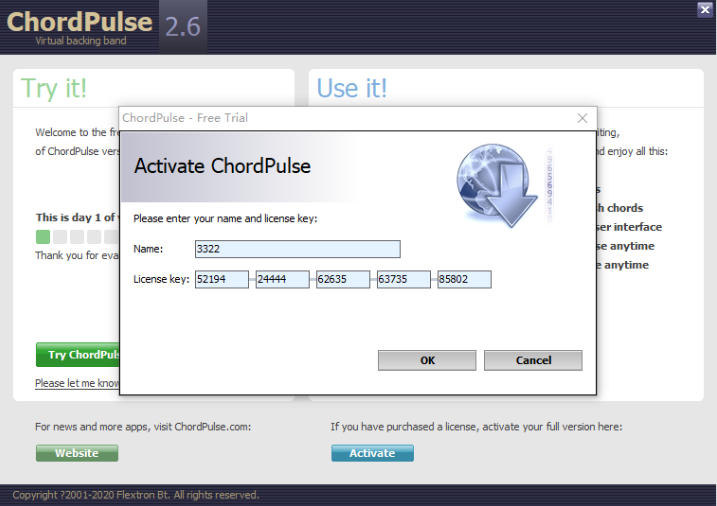
Task: Click the green day-1 trial progress square
Action: point(43,237)
